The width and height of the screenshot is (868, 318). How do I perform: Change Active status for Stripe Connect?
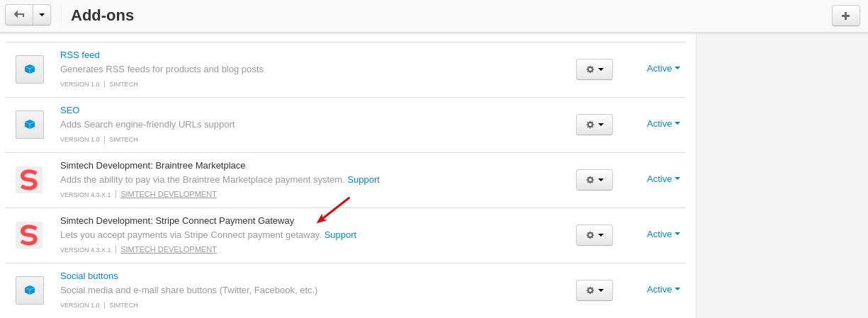point(663,234)
